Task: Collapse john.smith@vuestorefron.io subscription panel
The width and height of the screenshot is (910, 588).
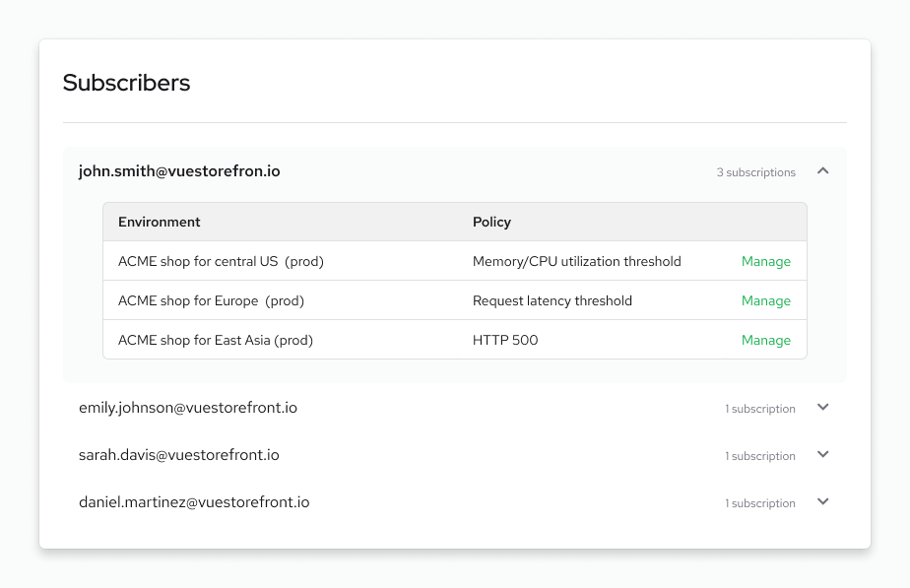Action: pyautogui.click(x=823, y=169)
